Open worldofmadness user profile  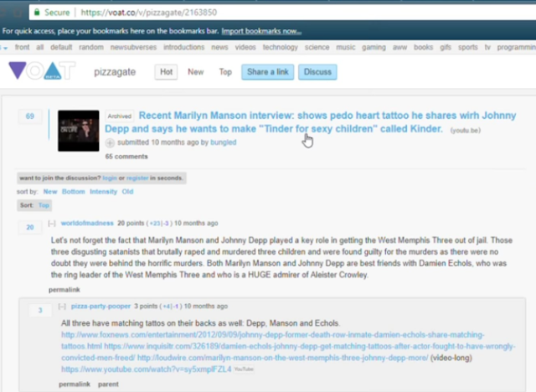[x=87, y=224]
